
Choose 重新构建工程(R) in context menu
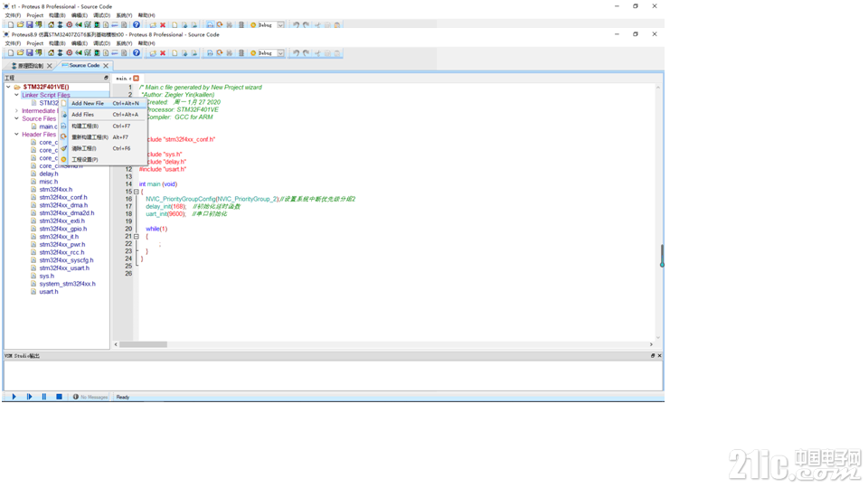105,137
